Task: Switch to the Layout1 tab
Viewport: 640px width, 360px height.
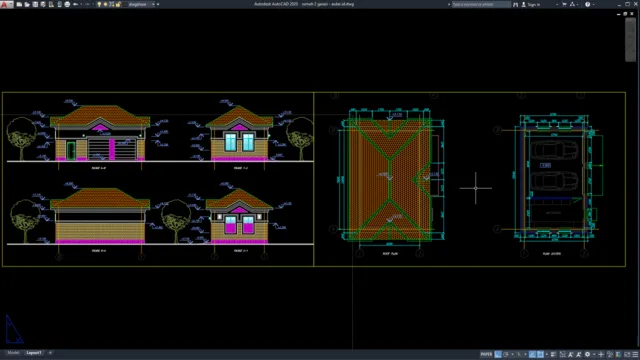Action: coord(34,353)
